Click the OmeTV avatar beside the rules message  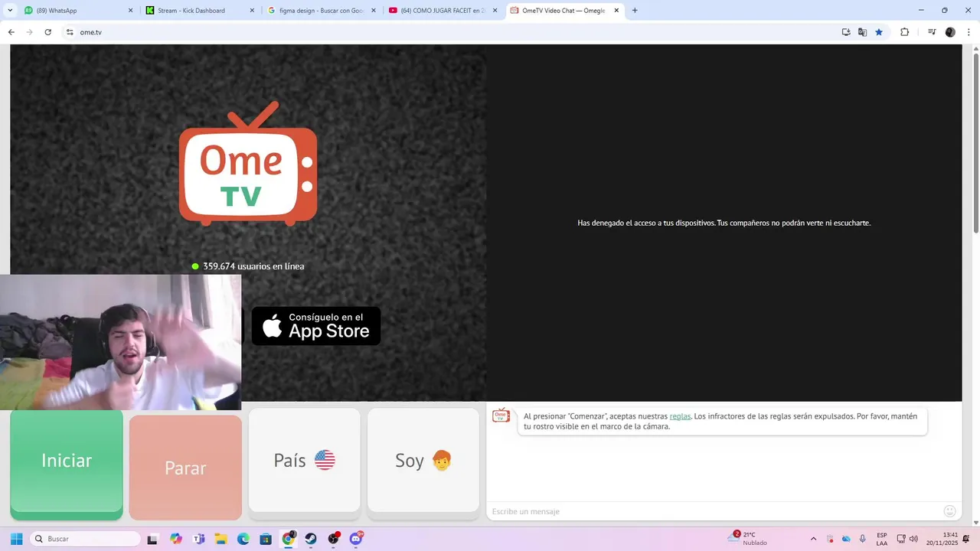pyautogui.click(x=501, y=415)
